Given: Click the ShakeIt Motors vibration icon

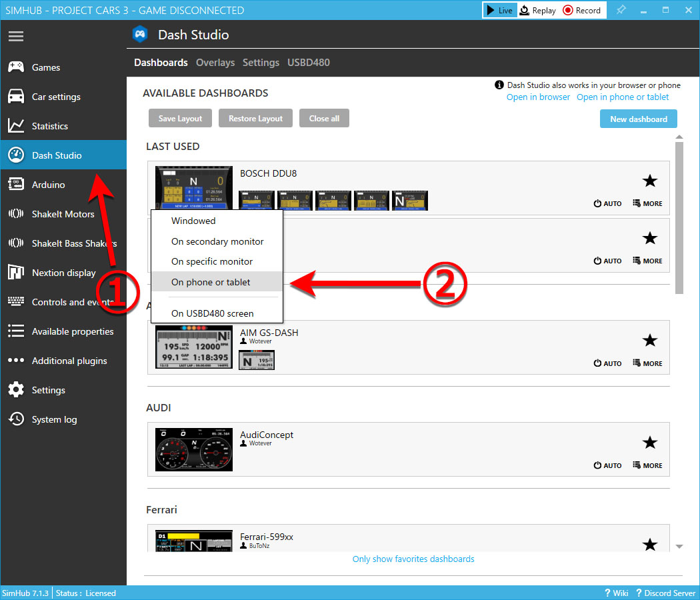Looking at the screenshot, I should (16, 214).
